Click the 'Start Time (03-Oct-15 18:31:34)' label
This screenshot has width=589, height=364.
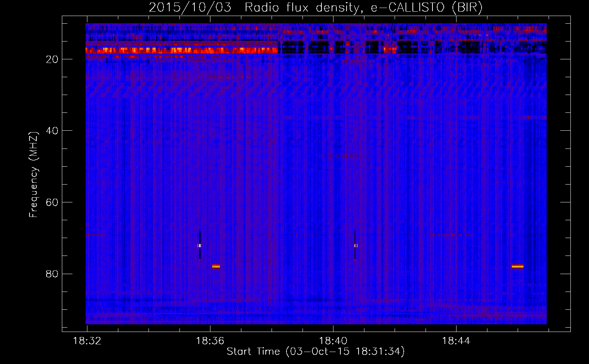pos(316,352)
